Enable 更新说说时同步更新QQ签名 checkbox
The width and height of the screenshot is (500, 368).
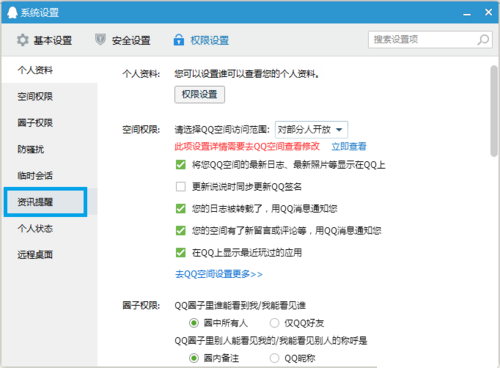pyautogui.click(x=181, y=187)
